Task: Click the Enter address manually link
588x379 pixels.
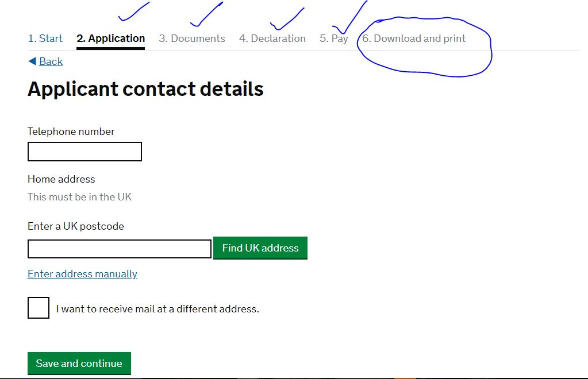Action: [x=82, y=274]
